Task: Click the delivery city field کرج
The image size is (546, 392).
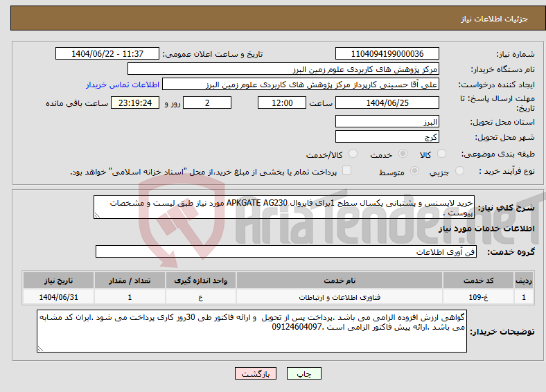Action: point(387,136)
